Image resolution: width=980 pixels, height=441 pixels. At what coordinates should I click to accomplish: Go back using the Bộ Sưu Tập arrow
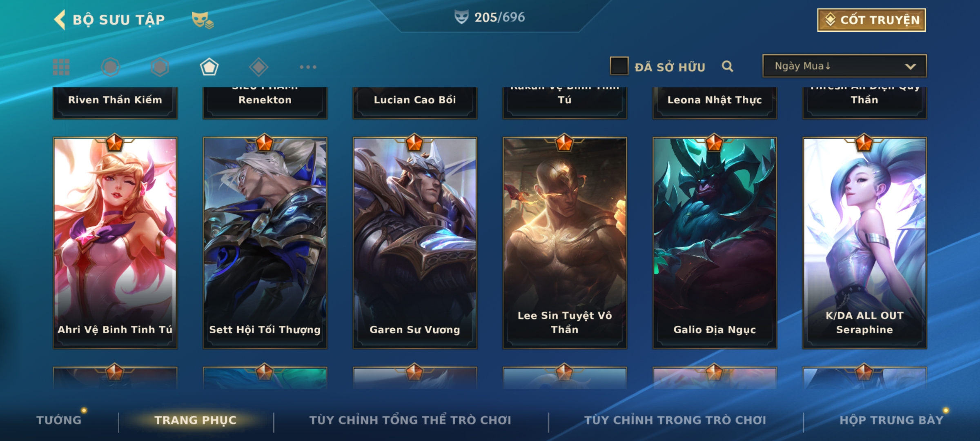60,20
